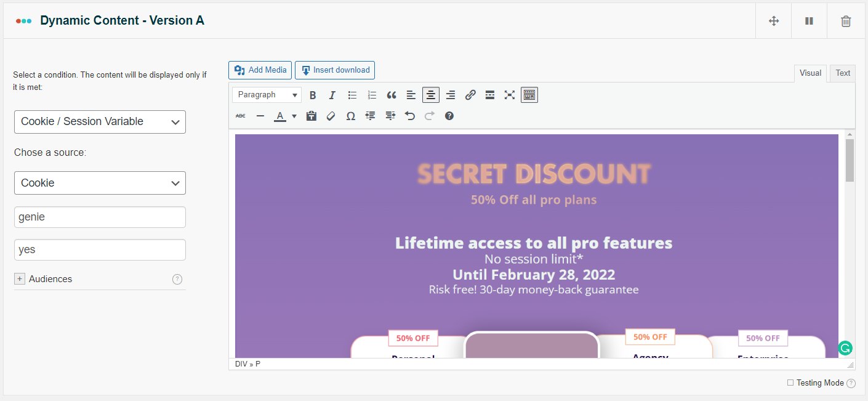Expand the Audiences section
The image size is (868, 401).
click(x=20, y=278)
